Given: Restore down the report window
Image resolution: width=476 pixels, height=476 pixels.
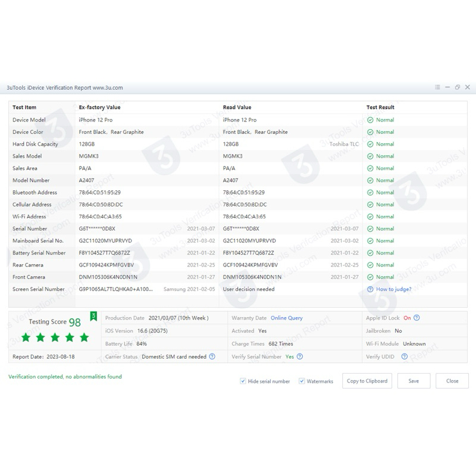Looking at the screenshot, I should click(457, 87).
